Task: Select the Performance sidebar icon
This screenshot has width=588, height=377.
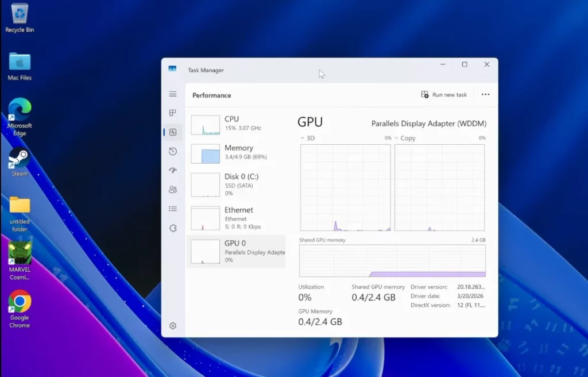Action: [x=173, y=132]
